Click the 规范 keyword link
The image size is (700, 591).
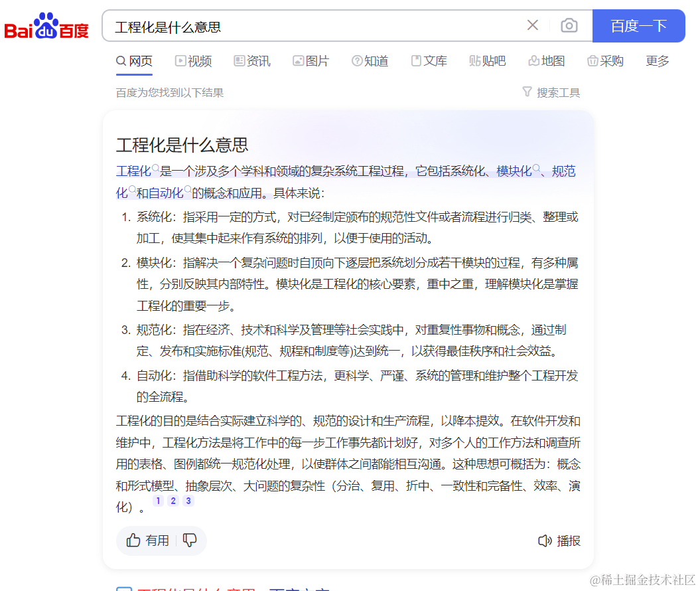click(x=564, y=171)
